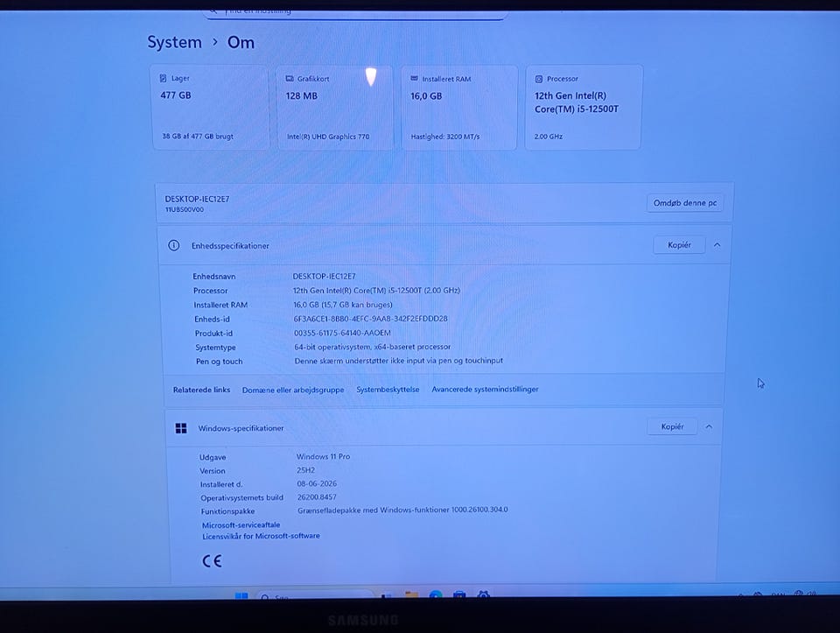Open Avancerede systemindstillinger link

[x=485, y=389]
